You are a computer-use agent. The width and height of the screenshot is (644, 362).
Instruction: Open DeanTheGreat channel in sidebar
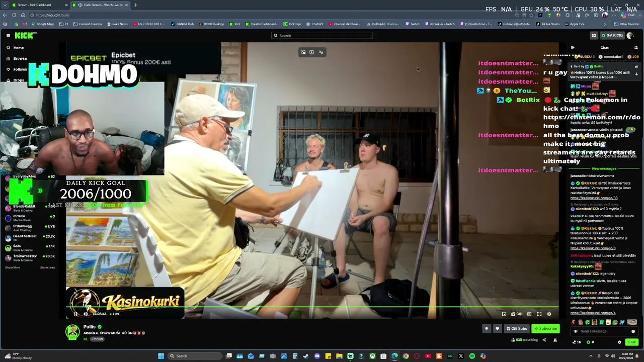coord(29,238)
